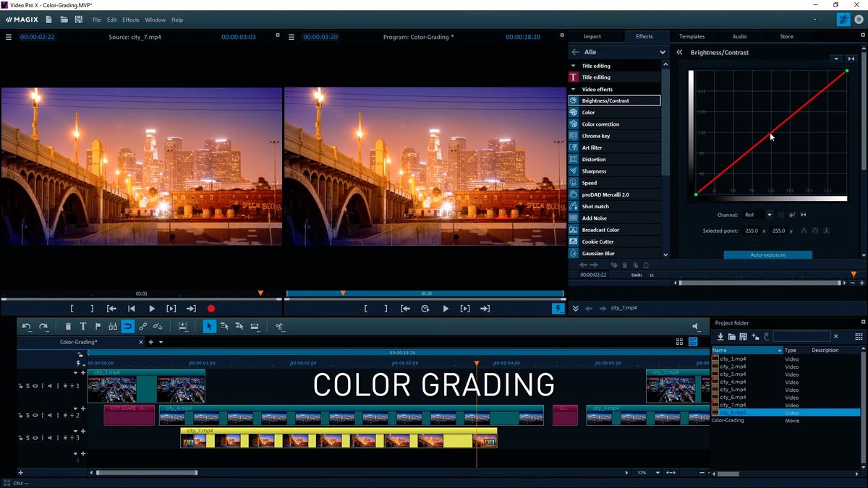The image size is (868, 488).
Task: Lock track 3 with the padlock icon
Action: [20, 438]
